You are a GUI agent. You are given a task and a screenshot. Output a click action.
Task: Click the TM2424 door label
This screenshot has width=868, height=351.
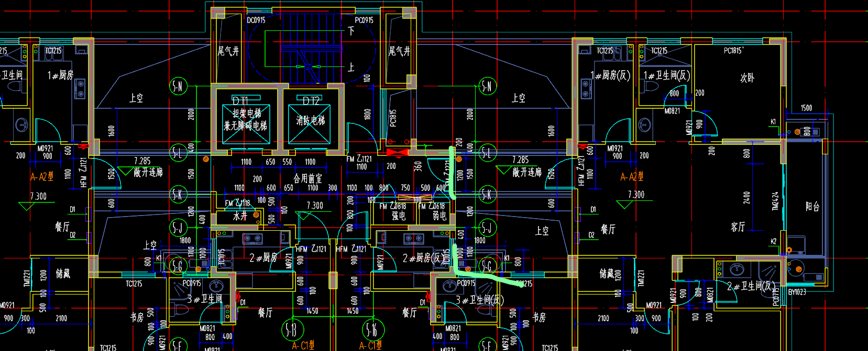pyautogui.click(x=775, y=201)
